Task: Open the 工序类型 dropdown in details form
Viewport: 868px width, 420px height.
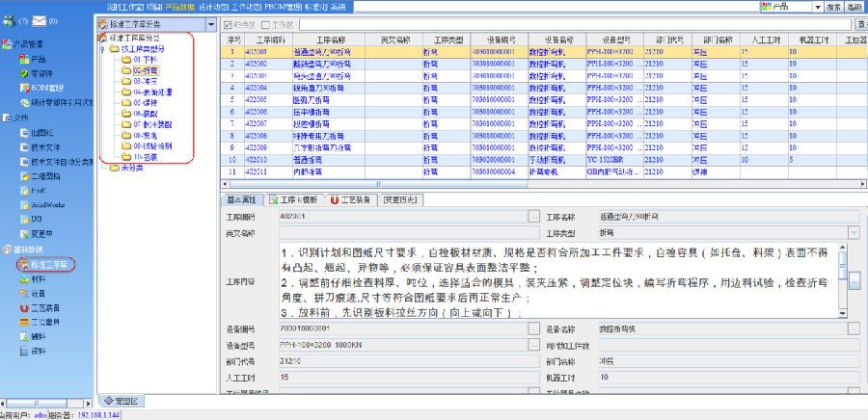Action: pyautogui.click(x=854, y=233)
